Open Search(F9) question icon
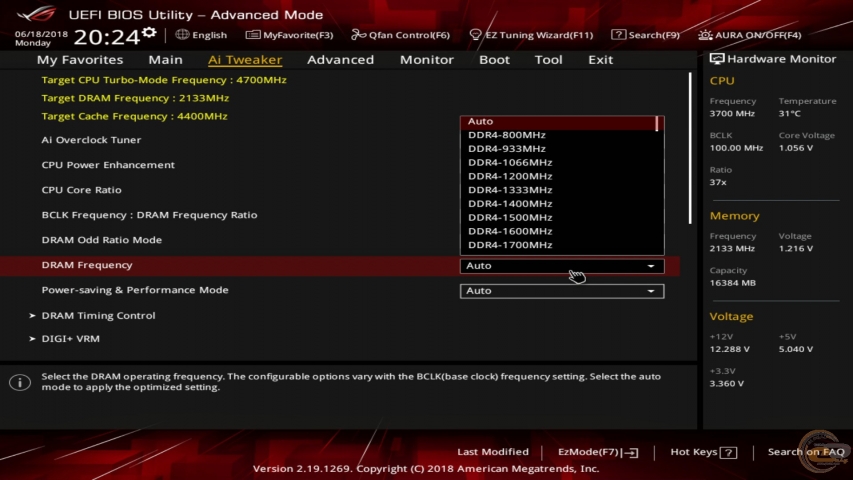The width and height of the screenshot is (853, 480). click(618, 34)
